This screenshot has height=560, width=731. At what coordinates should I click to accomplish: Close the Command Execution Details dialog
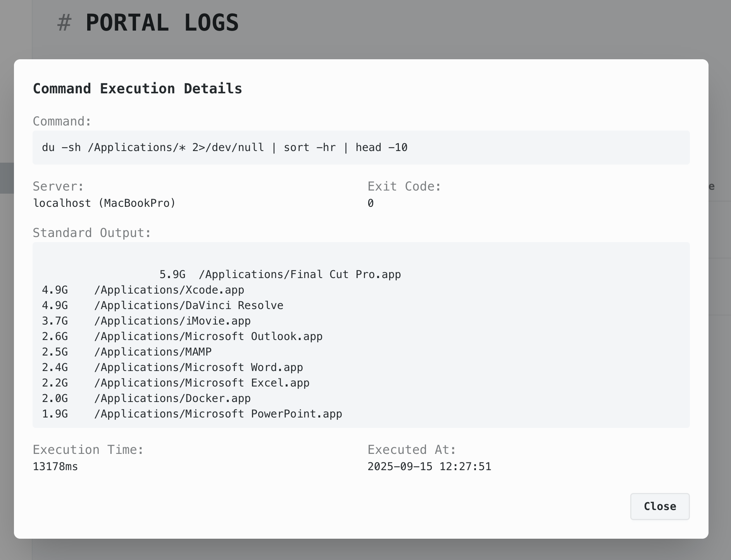click(659, 506)
